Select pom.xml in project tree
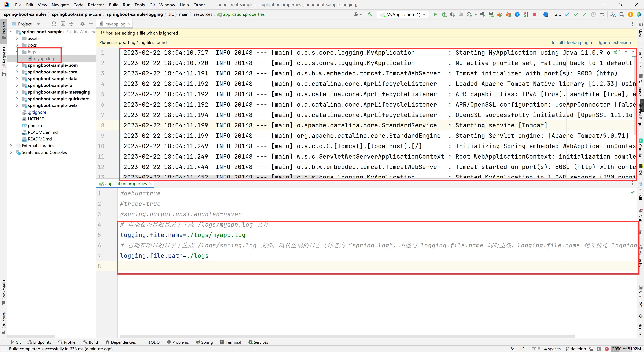The image size is (644, 352). [36, 126]
